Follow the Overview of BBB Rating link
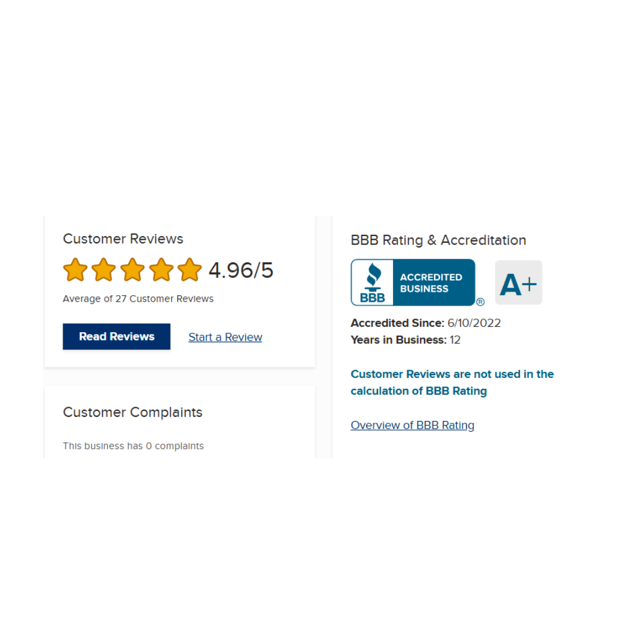 tap(412, 425)
